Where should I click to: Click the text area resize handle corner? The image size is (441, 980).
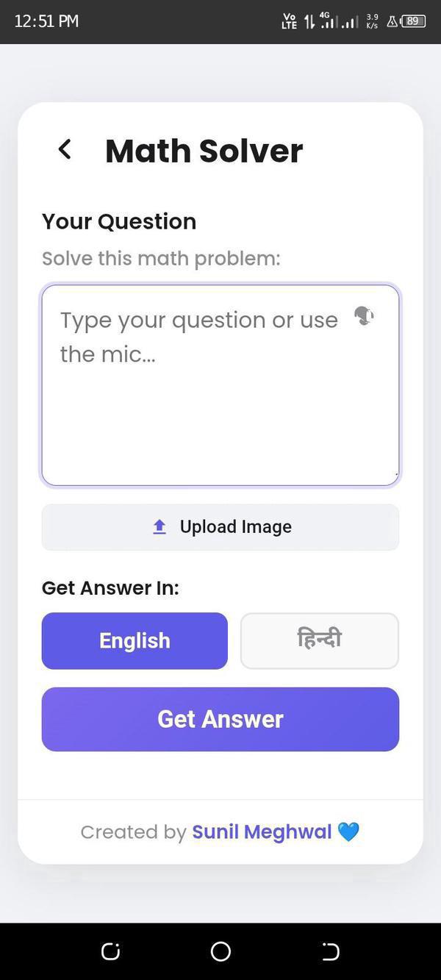tap(395, 476)
